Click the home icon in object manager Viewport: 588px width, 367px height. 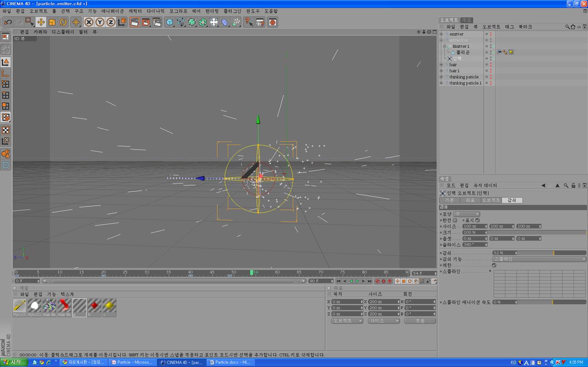pyautogui.click(x=573, y=27)
